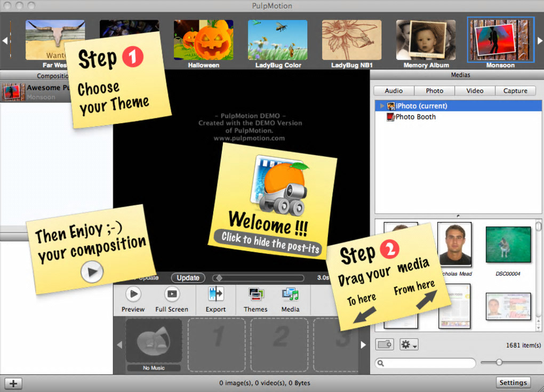Select empty media slot number 1
This screenshot has height=392, width=544.
tap(217, 345)
